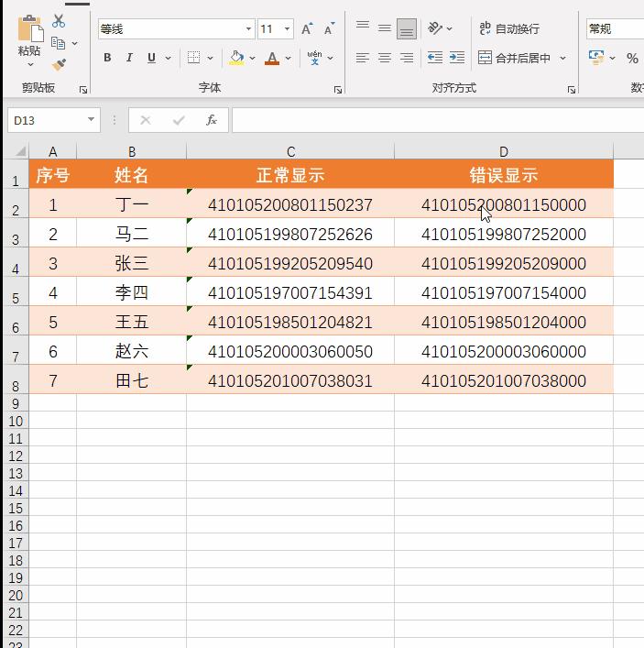Select column D header

pyautogui.click(x=504, y=151)
